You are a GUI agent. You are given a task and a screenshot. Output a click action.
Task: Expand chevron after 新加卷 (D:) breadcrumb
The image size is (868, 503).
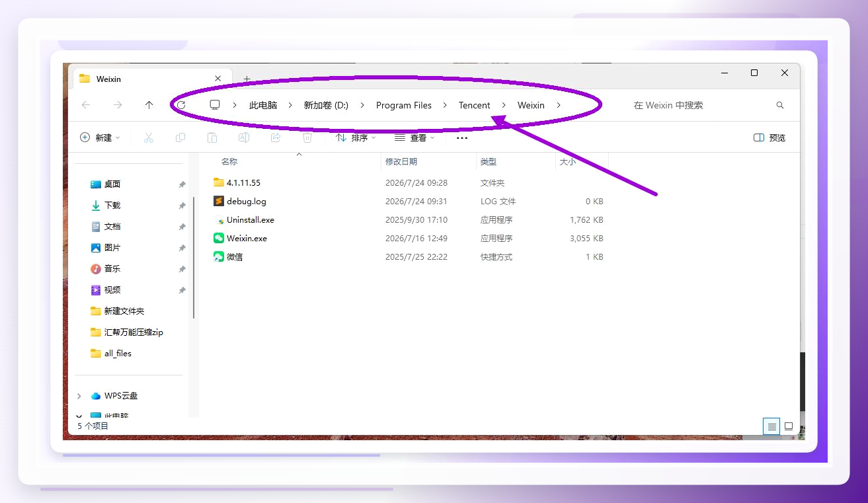point(362,105)
